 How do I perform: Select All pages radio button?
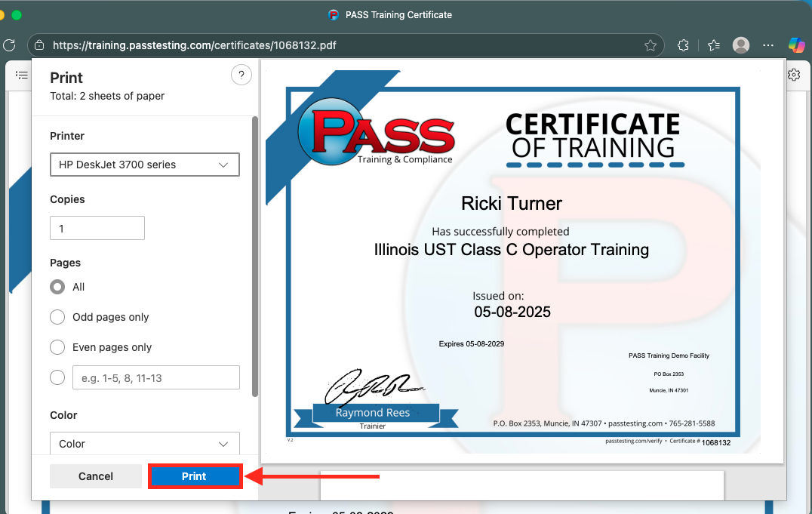tap(57, 287)
